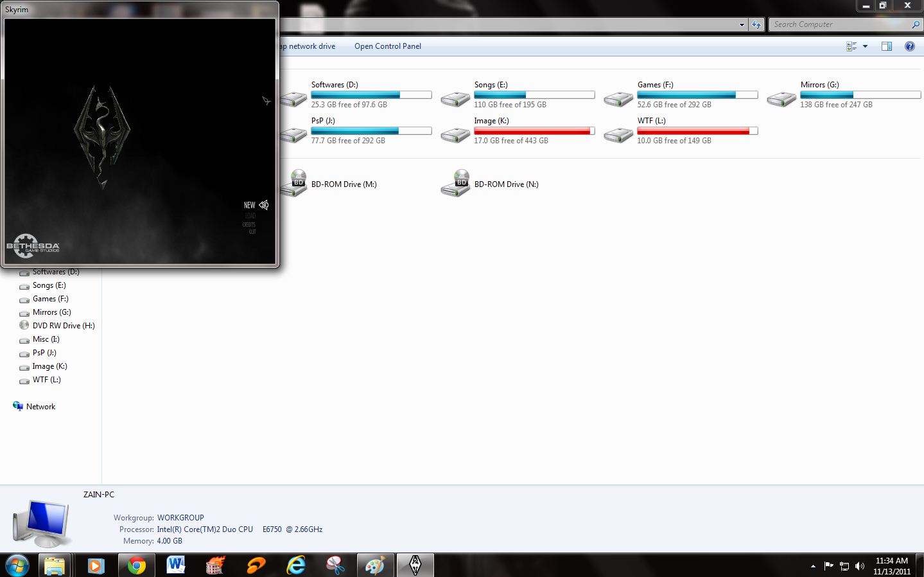The height and width of the screenshot is (577, 924).
Task: Click DVD RW Drive (H:) in sidebar
Action: click(x=64, y=326)
